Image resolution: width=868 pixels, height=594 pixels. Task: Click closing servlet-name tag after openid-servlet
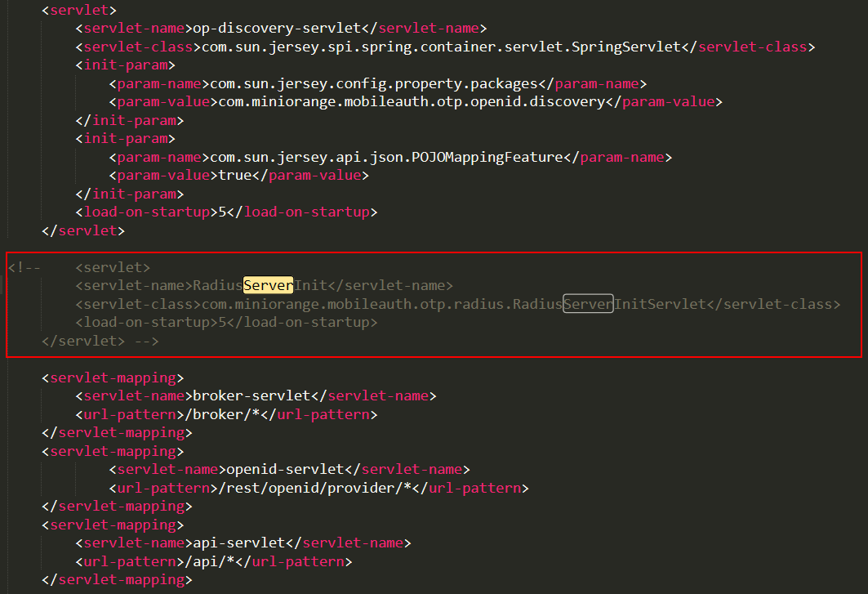(x=407, y=469)
